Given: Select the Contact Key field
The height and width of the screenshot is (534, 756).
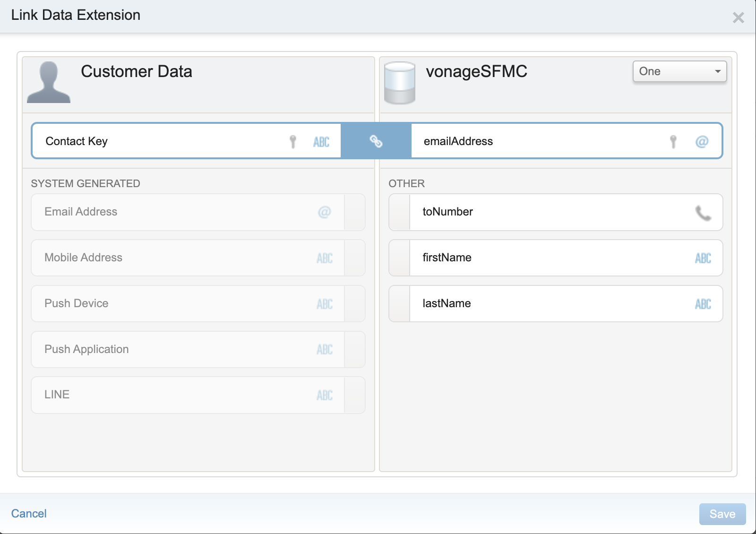Looking at the screenshot, I should pos(186,141).
